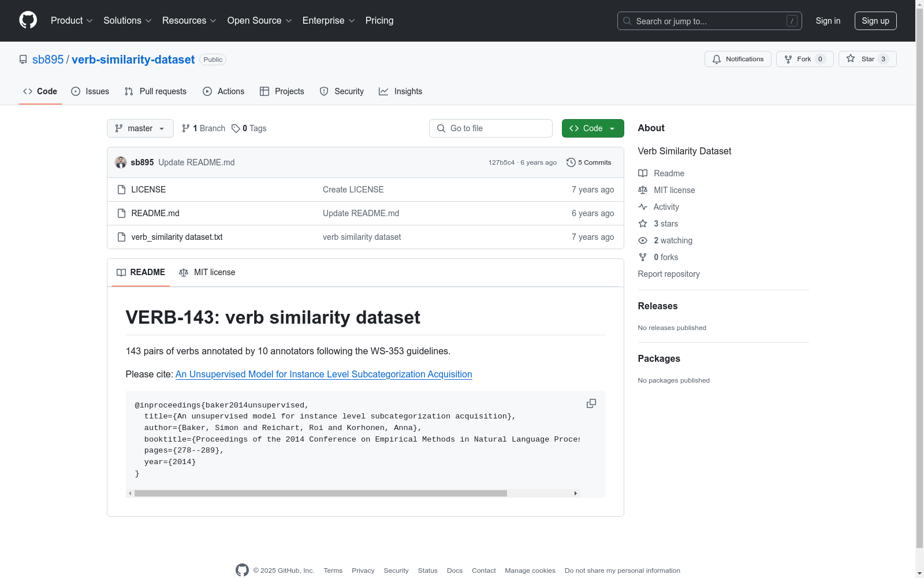
Task: Click the star icon in Star button
Action: click(x=851, y=58)
